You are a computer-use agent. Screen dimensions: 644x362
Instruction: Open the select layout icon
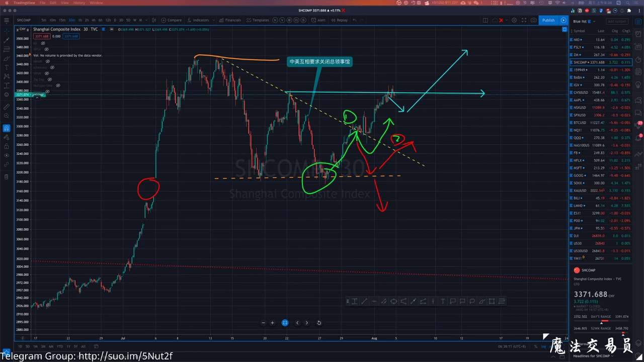coord(485,20)
